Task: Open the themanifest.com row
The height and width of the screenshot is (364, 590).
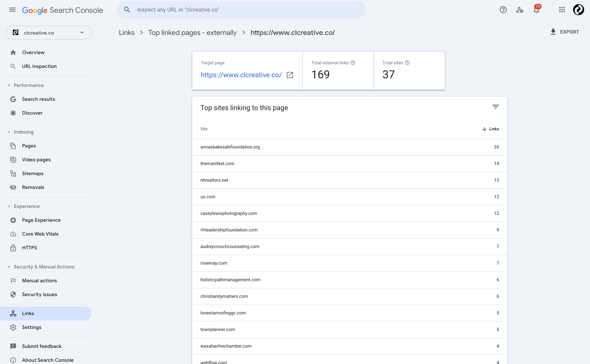Action: 349,164
